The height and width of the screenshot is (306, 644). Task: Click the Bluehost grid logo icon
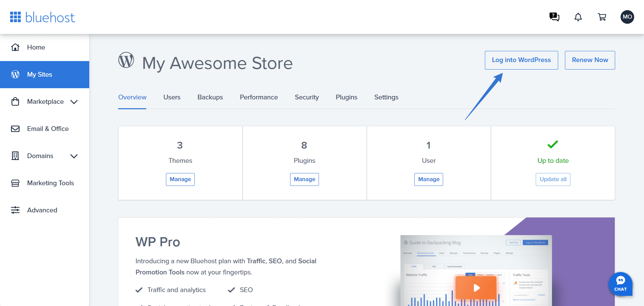click(x=15, y=17)
